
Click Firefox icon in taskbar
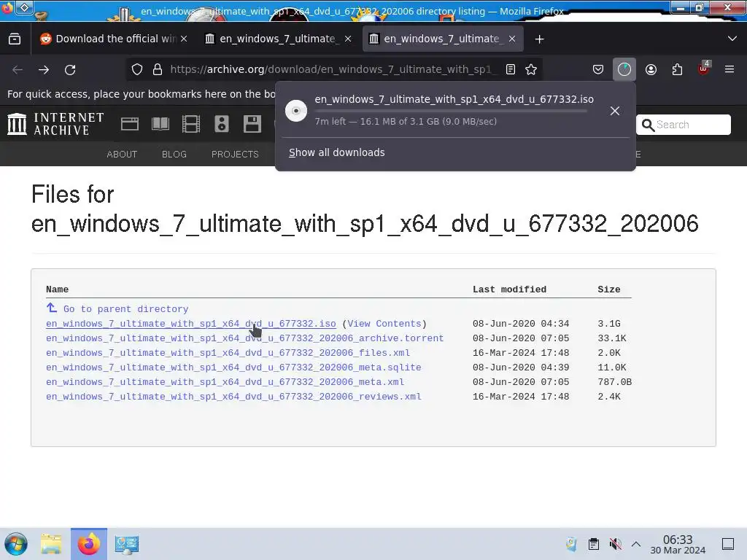(x=89, y=544)
